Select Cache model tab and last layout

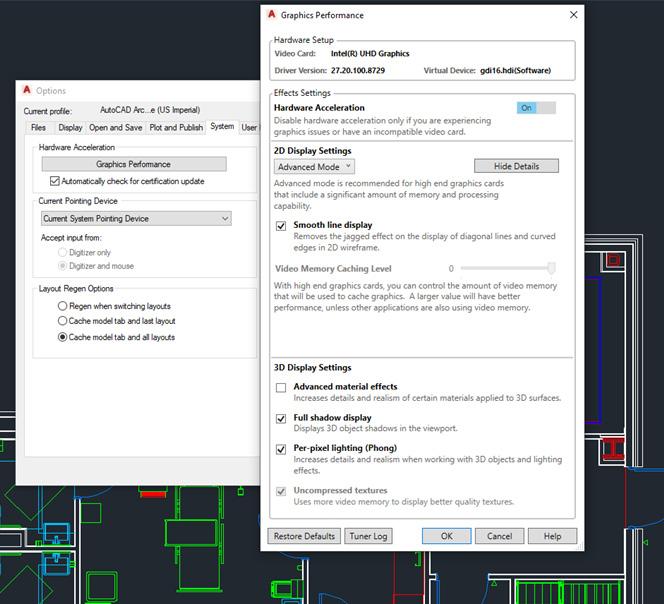[62, 321]
